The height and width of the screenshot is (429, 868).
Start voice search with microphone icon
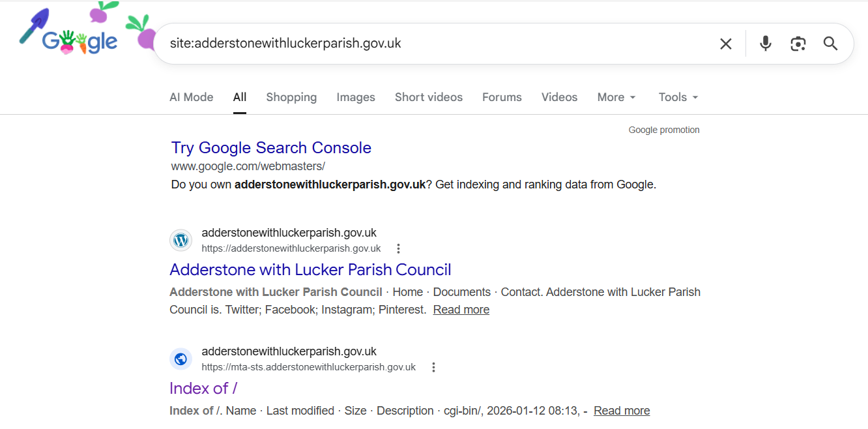click(766, 44)
